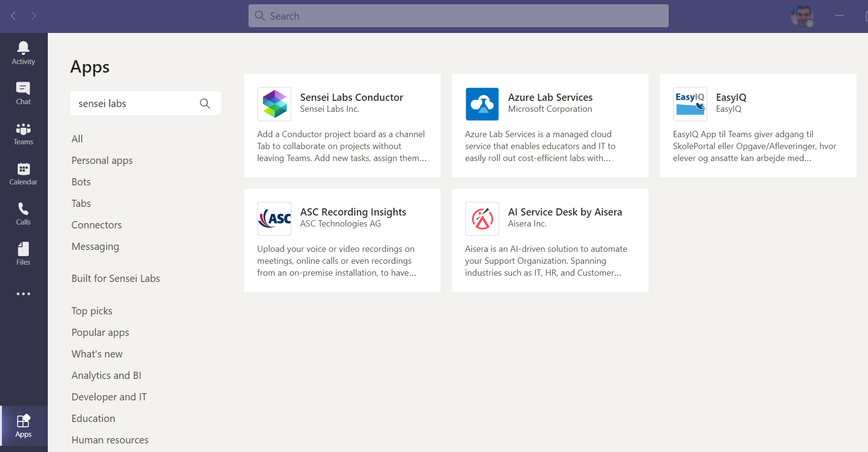Open the EasyIQ app title

(731, 97)
